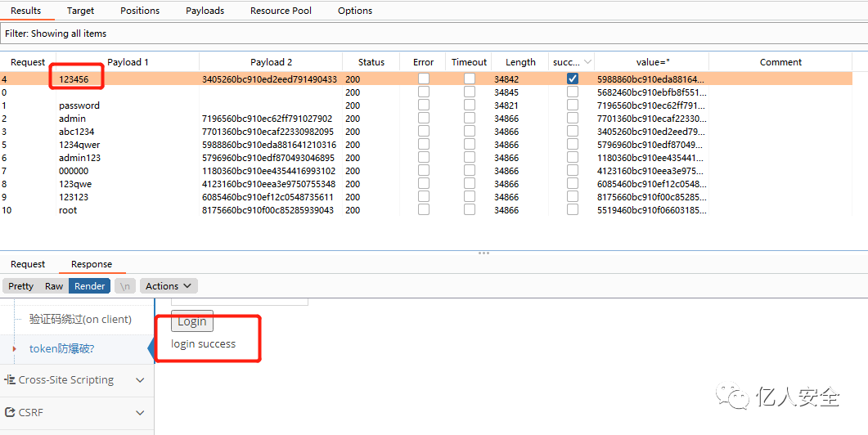Sort by value=" column header
868x435 pixels.
651,62
